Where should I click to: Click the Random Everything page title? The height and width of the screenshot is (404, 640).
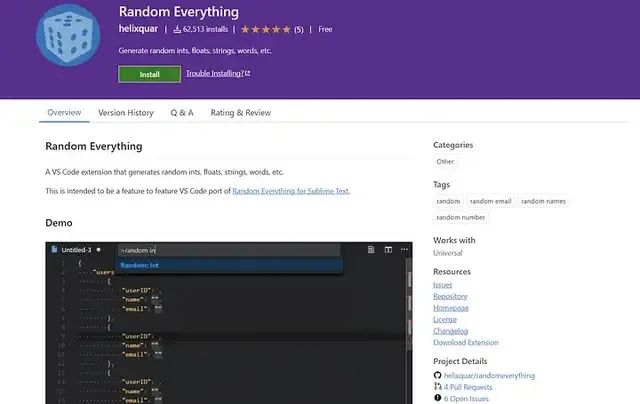tap(179, 12)
